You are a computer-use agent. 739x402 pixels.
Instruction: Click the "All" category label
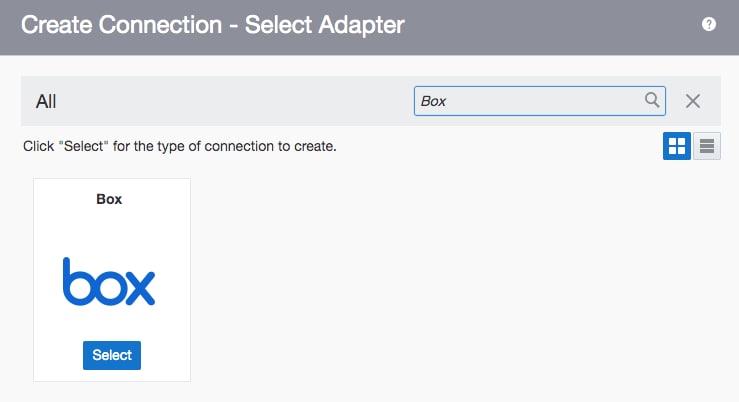46,101
